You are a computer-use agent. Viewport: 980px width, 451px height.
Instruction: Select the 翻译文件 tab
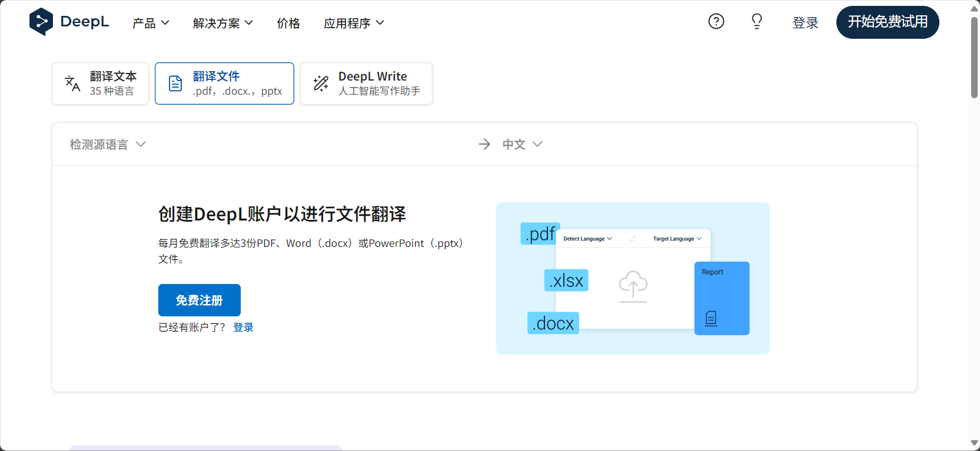tap(224, 83)
